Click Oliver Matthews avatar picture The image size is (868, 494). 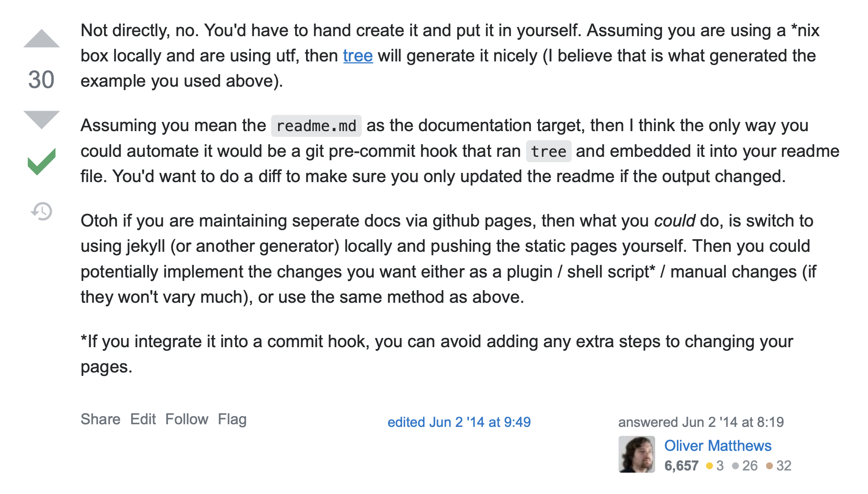pos(636,453)
